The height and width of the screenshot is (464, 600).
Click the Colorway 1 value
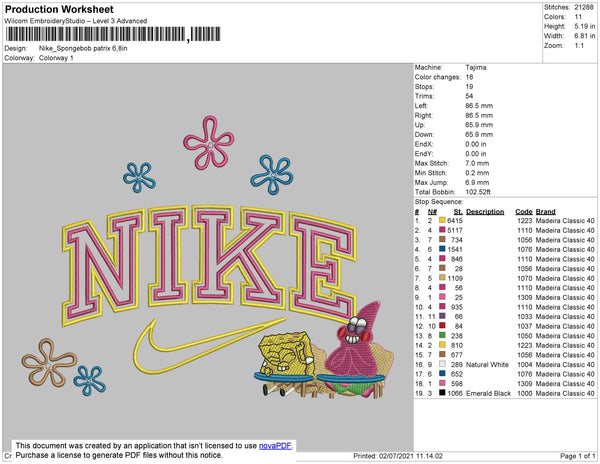coord(56,58)
